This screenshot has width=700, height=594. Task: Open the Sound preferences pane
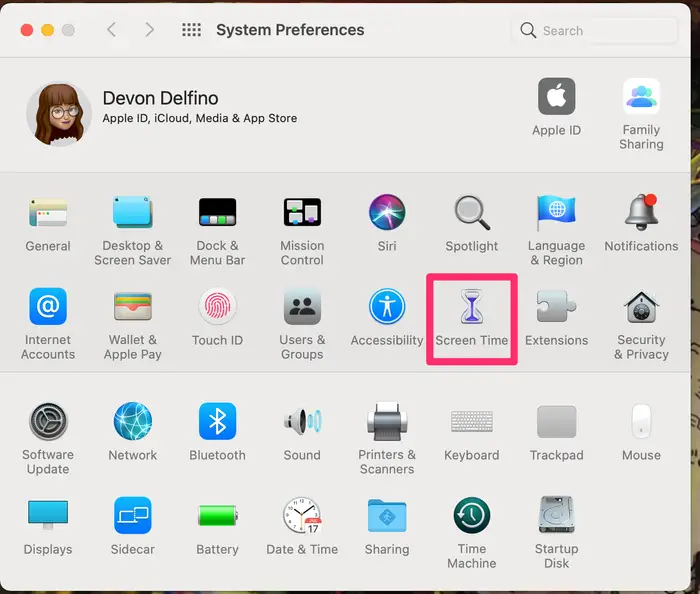302,421
